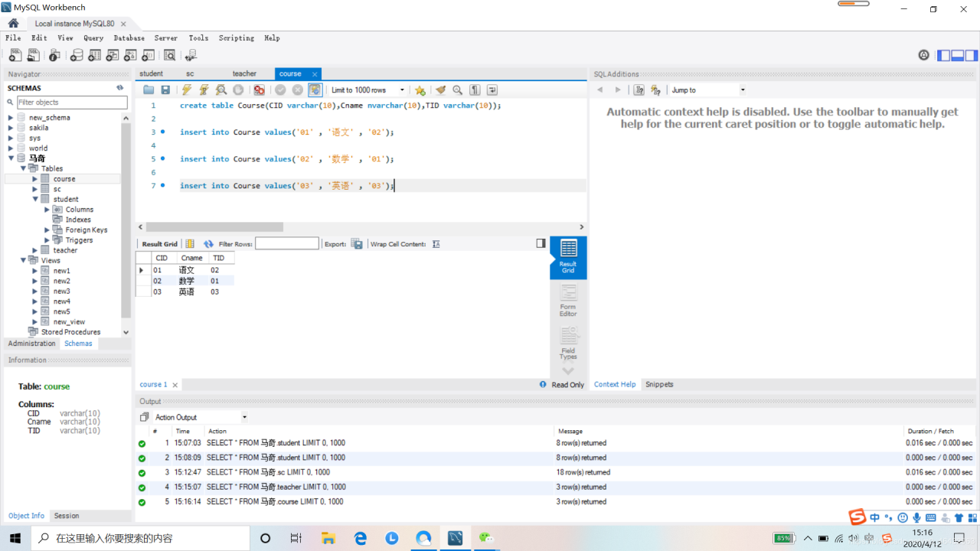
Task: Click inside the Filter Rows field
Action: click(287, 243)
